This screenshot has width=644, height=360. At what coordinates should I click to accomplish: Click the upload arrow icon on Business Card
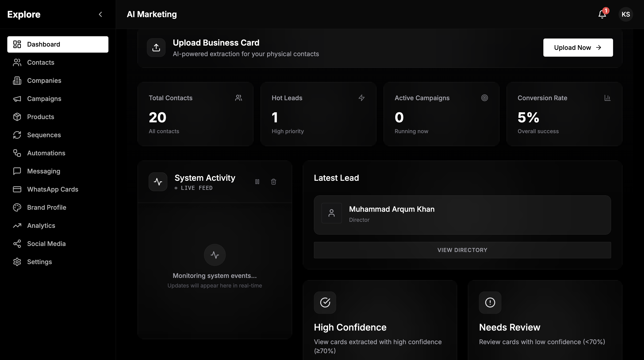(156, 48)
